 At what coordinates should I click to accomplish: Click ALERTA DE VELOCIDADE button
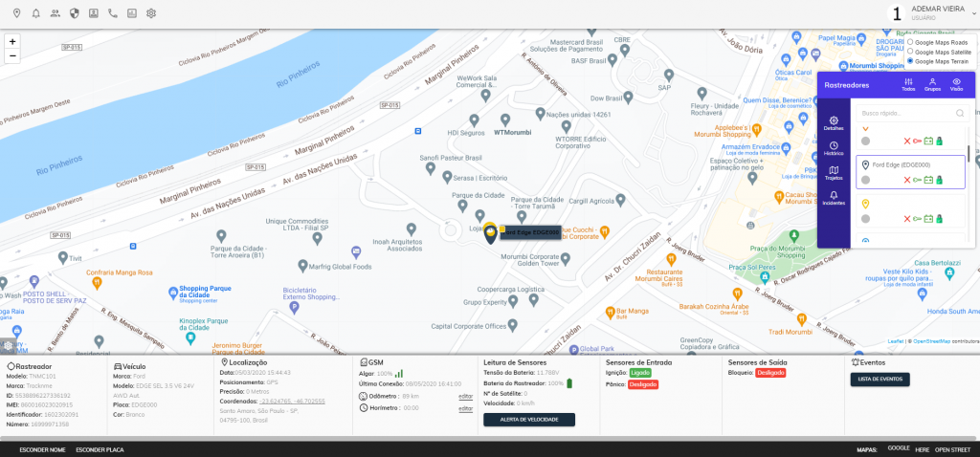[529, 420]
